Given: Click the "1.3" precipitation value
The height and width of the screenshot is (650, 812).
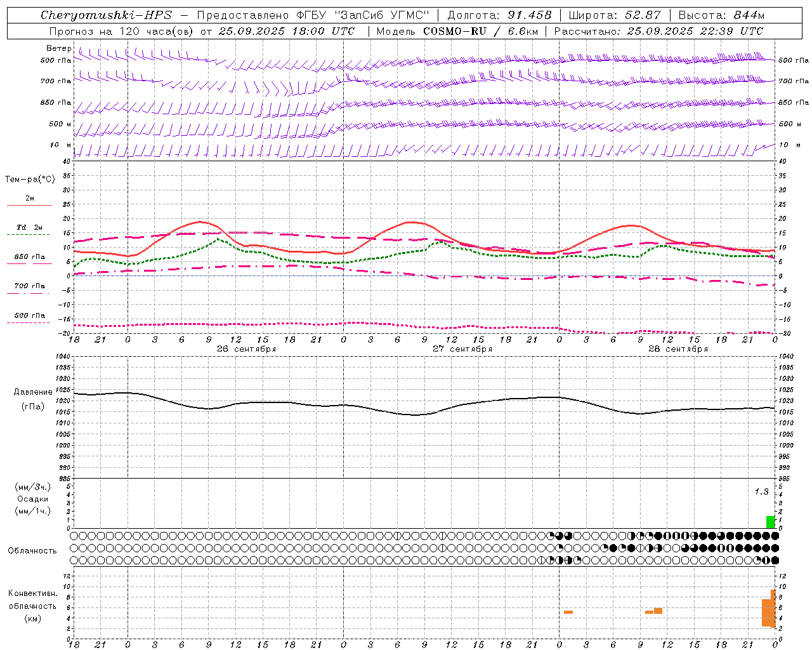Looking at the screenshot, I should point(761,492).
